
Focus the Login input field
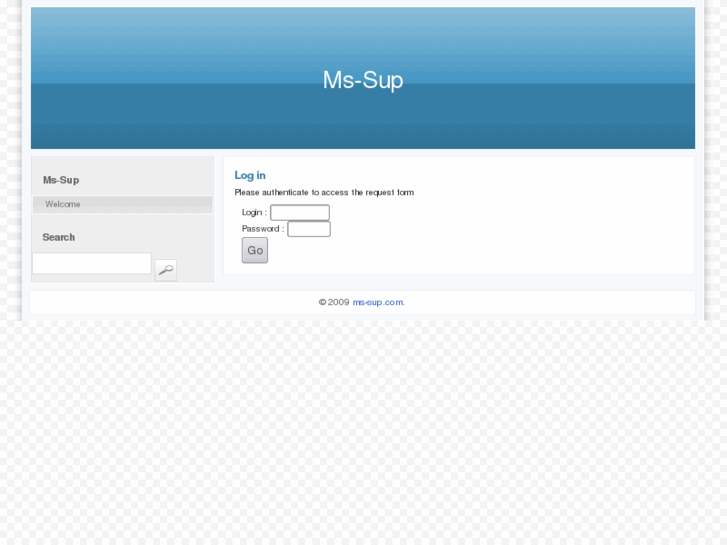(300, 212)
